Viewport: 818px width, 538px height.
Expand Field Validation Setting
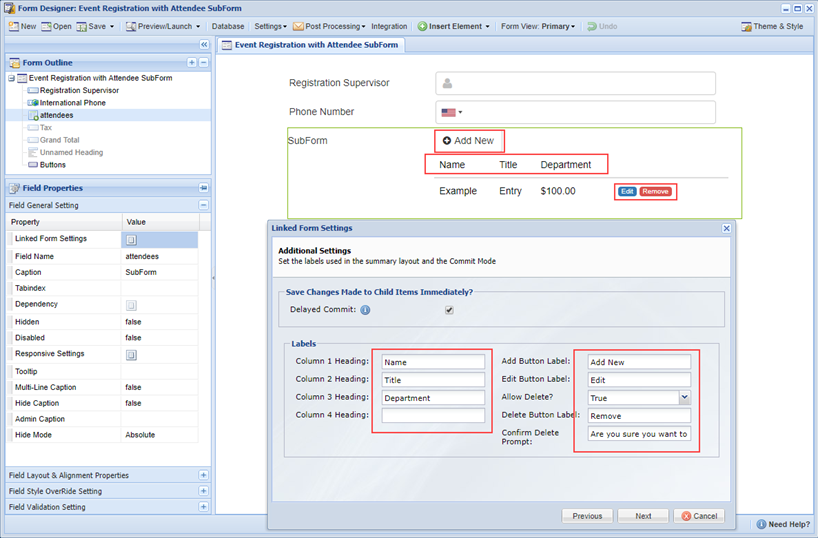[203, 507]
